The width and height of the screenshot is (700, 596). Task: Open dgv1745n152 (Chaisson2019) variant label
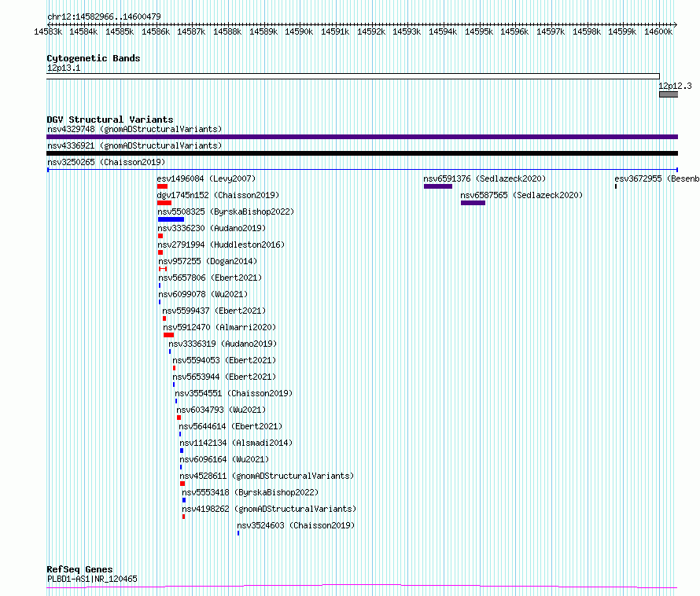tap(218, 195)
